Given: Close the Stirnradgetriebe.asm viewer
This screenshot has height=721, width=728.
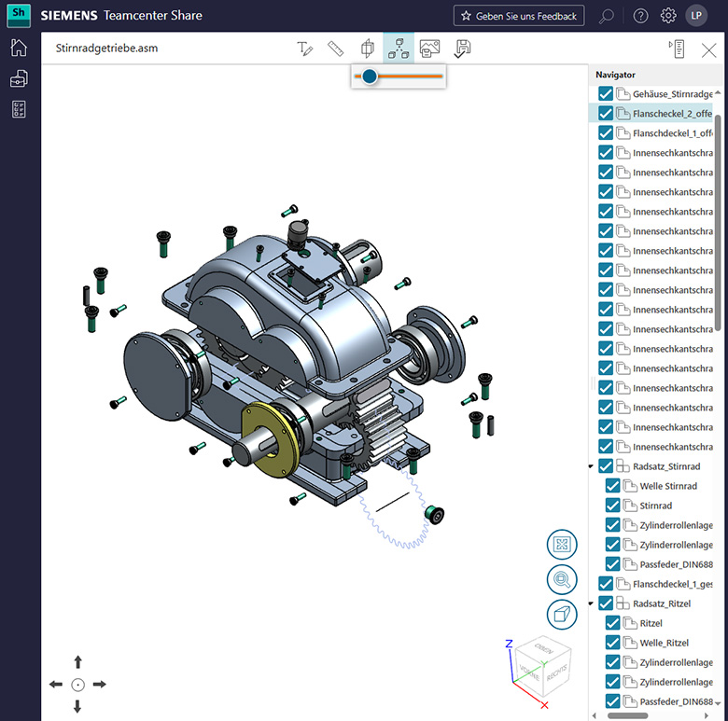Looking at the screenshot, I should click(708, 49).
